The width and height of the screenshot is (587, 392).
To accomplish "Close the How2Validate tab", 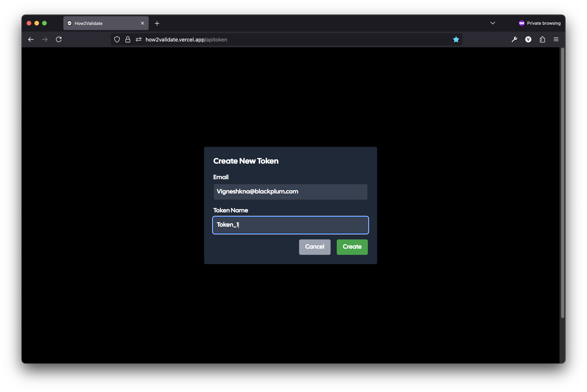I will click(142, 23).
